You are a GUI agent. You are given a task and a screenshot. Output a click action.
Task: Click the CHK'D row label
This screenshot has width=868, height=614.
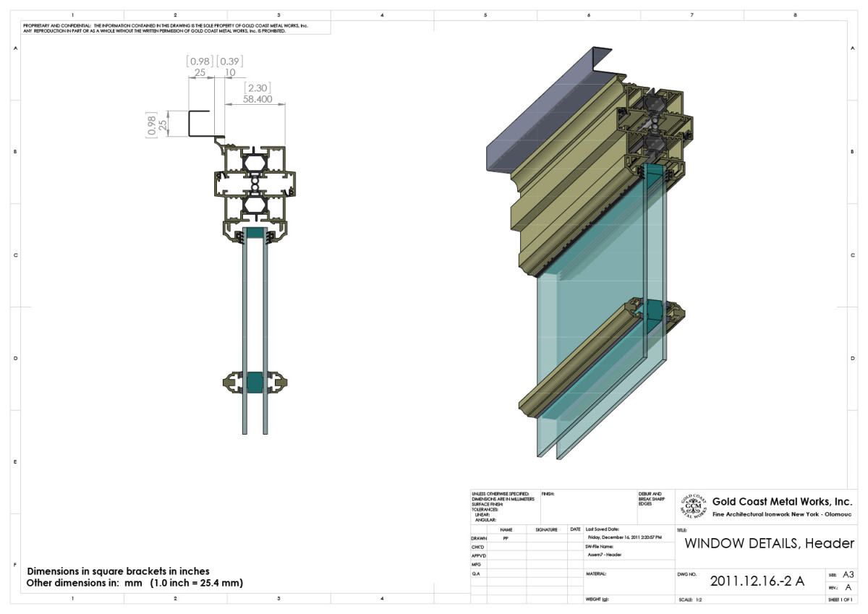click(477, 547)
